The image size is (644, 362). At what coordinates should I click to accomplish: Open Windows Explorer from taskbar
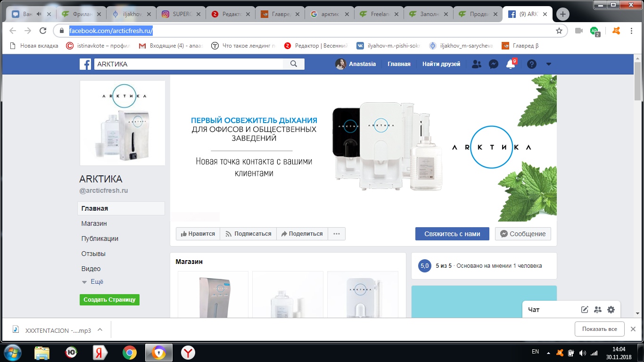(42, 353)
